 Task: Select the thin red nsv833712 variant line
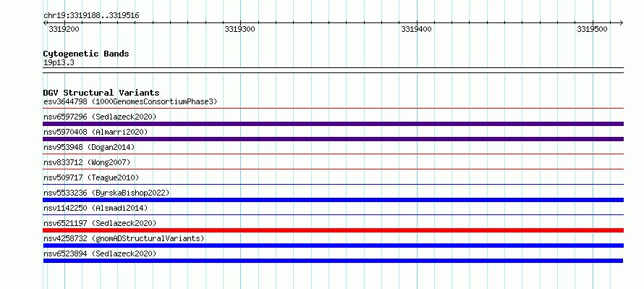(x=333, y=169)
